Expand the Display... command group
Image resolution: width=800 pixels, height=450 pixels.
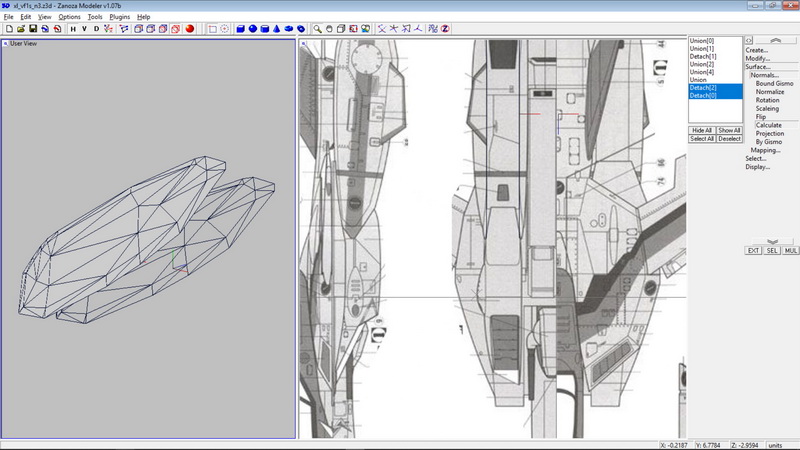pos(757,167)
